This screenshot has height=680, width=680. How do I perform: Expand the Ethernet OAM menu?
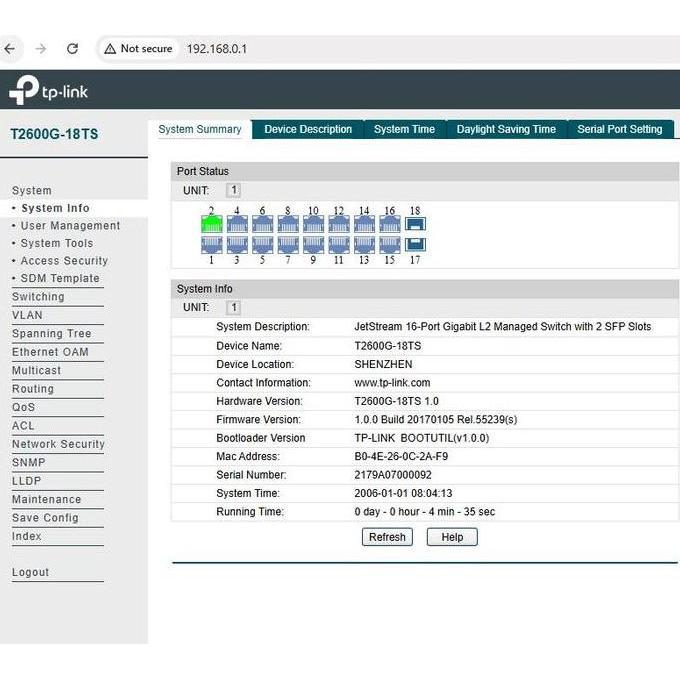click(x=50, y=352)
